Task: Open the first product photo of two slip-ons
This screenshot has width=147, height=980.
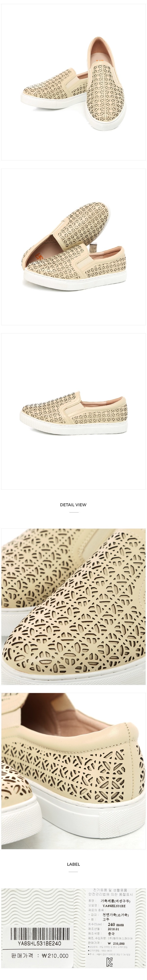Action: coord(73,80)
